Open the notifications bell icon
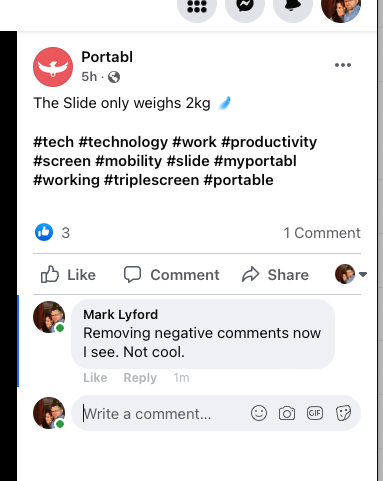Image resolution: width=383 pixels, height=481 pixels. click(x=293, y=7)
